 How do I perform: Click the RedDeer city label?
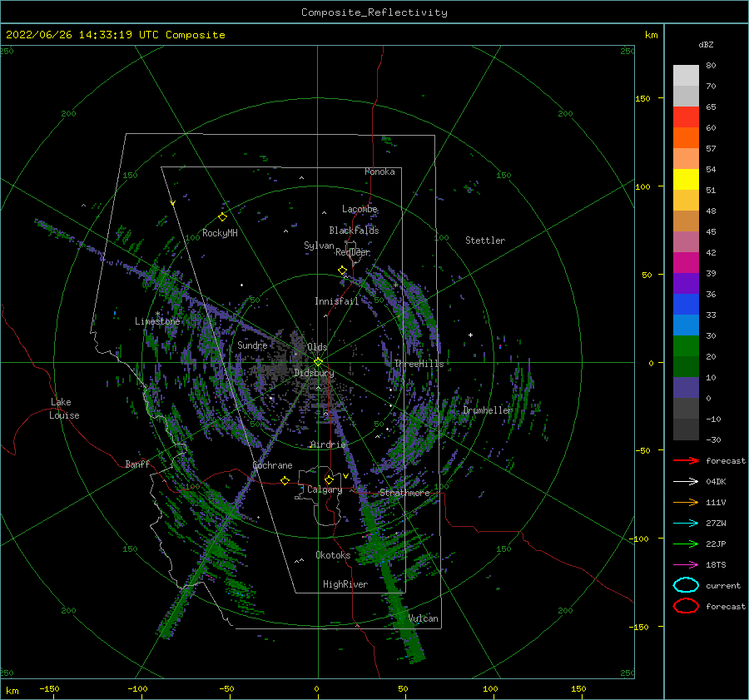point(353,252)
